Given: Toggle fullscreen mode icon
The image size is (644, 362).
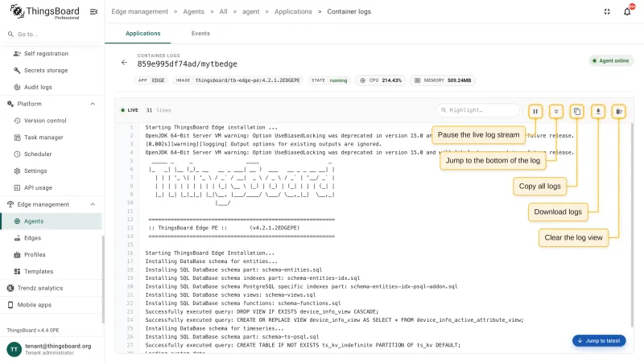Looking at the screenshot, I should point(607,11).
